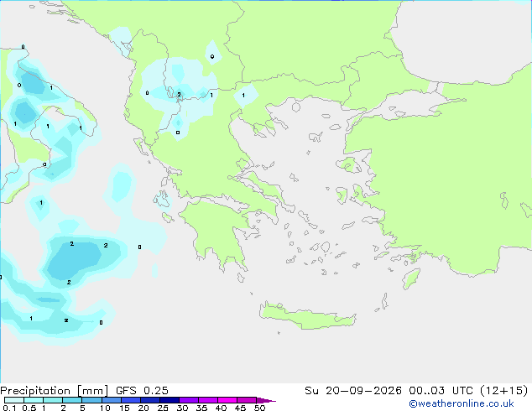Open the weatheronline.co.uk copyright link

coord(462,403)
